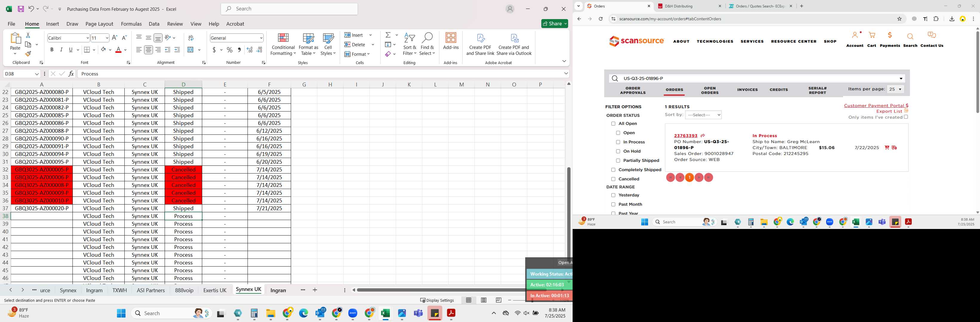Viewport: 980px width, 322px height.
Task: Open Sort & Filter
Action: 410,44
